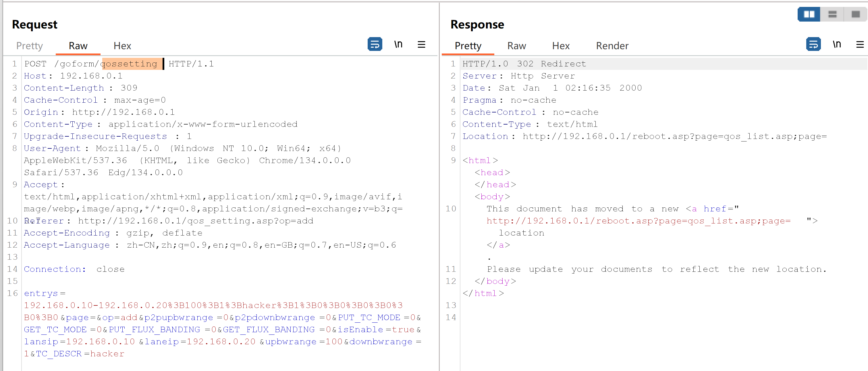Toggle word wrap in Response panel
The width and height of the screenshot is (868, 371).
pyautogui.click(x=813, y=44)
